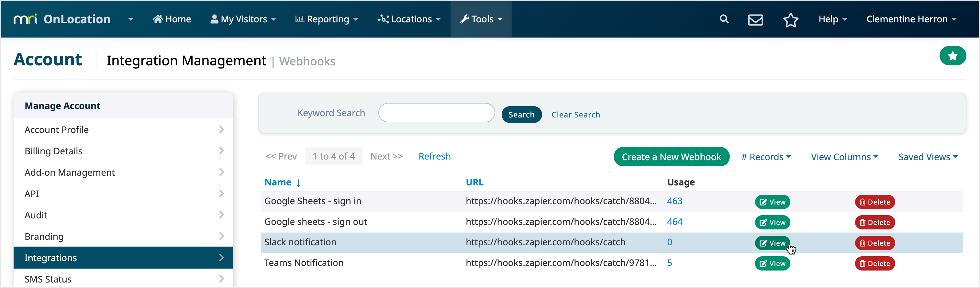The image size is (980, 288).
Task: Click the Google Sheets - sign in name cell
Action: [313, 201]
